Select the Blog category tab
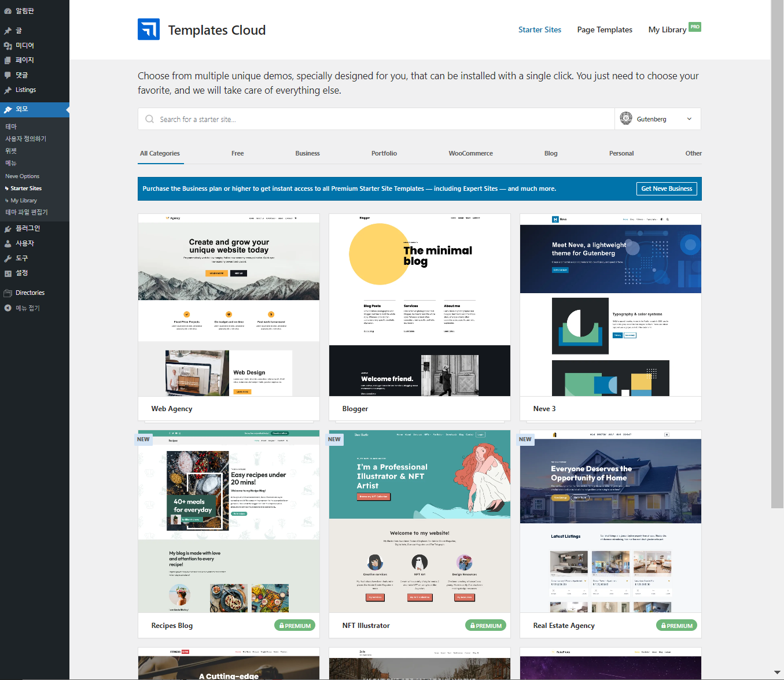Screen dimensions: 784x680 point(551,153)
